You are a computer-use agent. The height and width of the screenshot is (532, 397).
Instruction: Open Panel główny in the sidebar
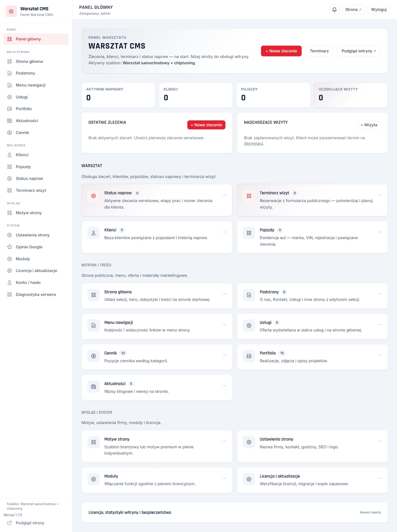tap(36, 39)
